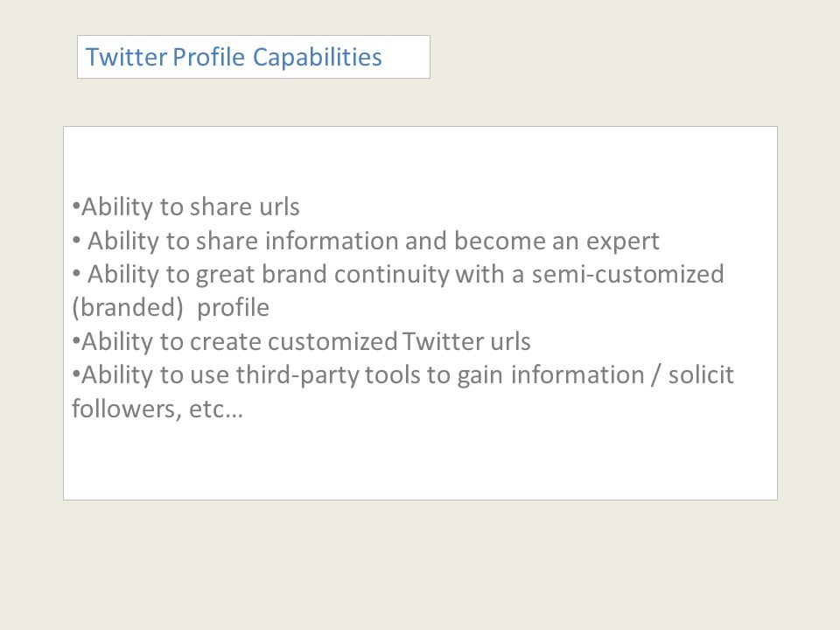840x630 pixels.
Task: Click the word Twitter in the blue title
Action: tap(126, 57)
